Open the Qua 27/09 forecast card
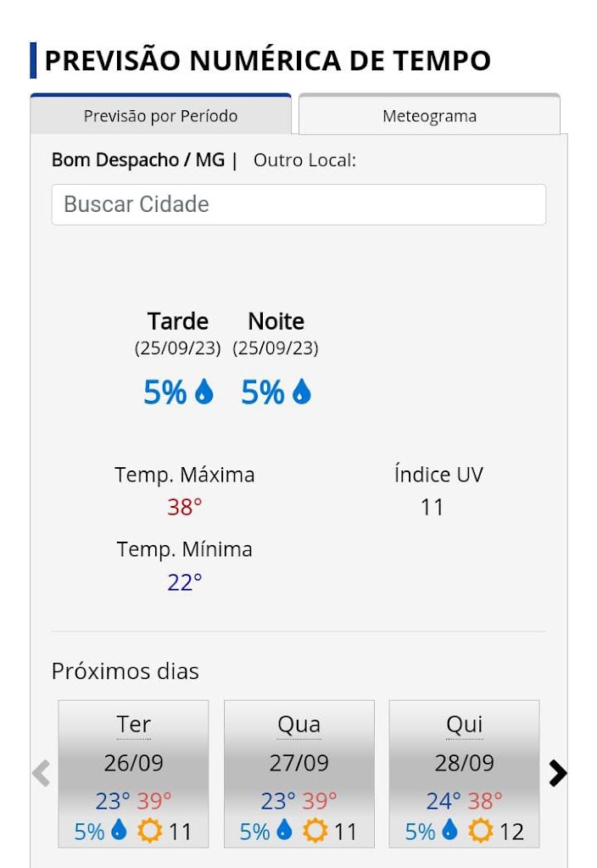This screenshot has height=868, width=597. [x=298, y=763]
